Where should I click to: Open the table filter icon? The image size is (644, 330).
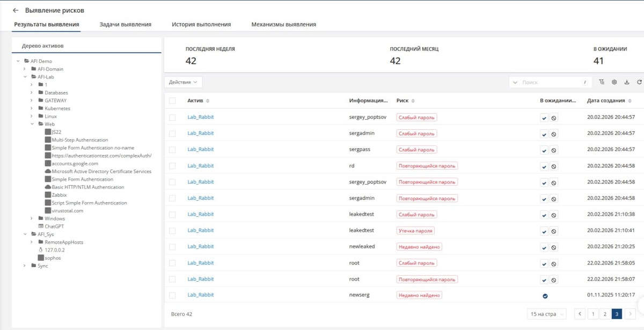[602, 82]
